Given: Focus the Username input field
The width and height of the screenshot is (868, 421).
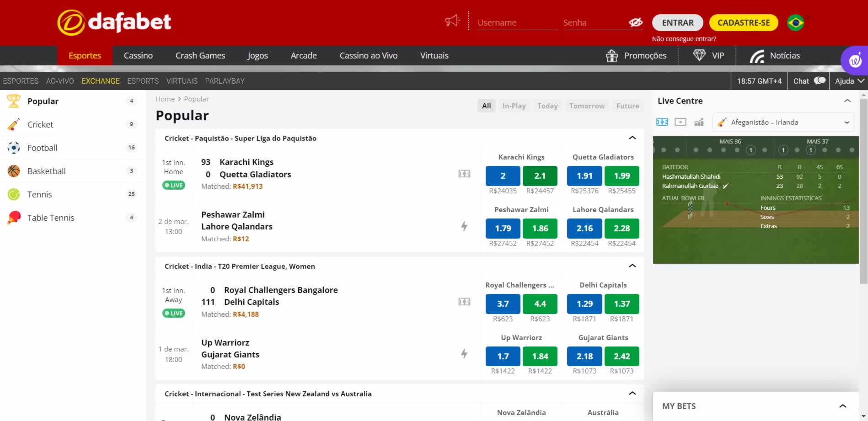Looking at the screenshot, I should coord(517,22).
